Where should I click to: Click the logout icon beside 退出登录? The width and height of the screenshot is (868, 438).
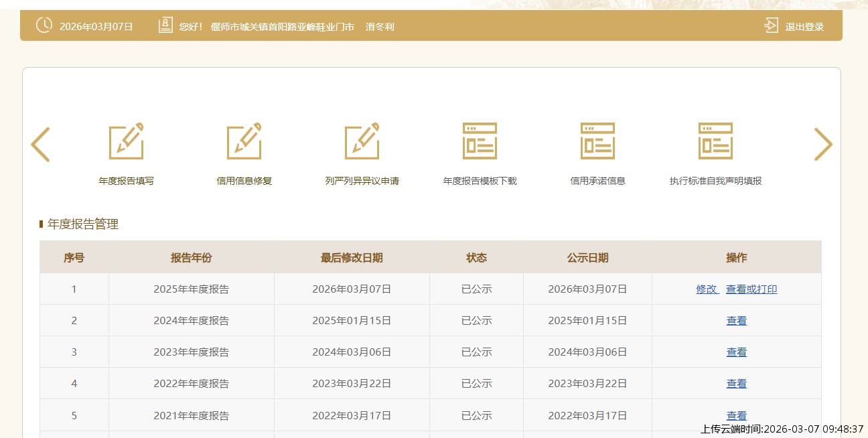771,26
